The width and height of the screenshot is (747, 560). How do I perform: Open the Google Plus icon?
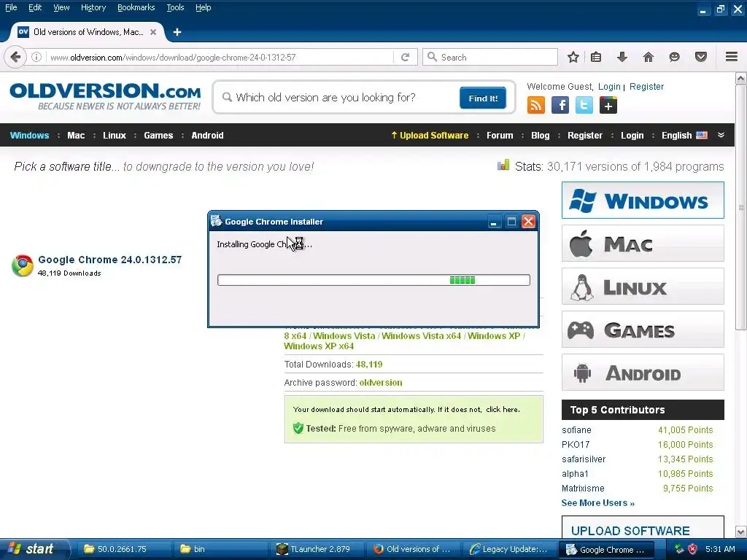[608, 105]
